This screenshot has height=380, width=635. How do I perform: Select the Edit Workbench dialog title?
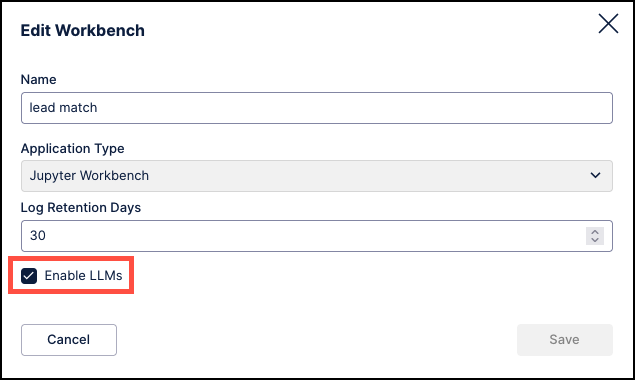tap(83, 30)
